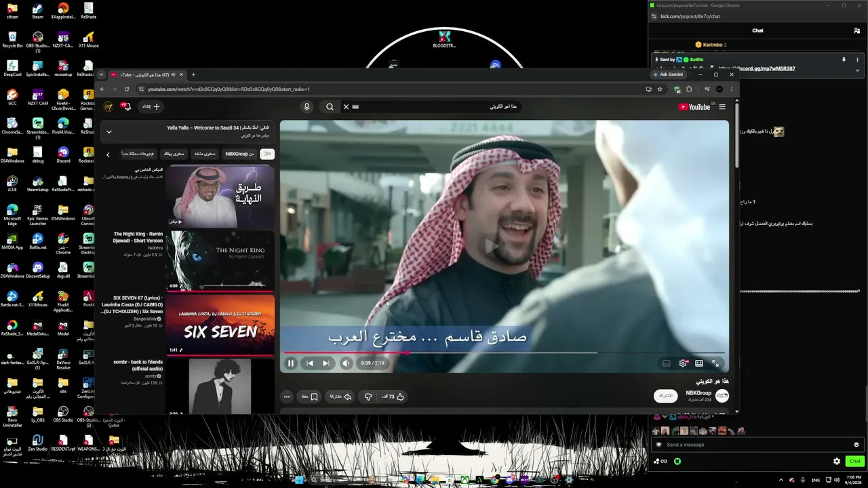Reload the YouTube page
Viewport: 868px width, 488px height.
point(126,89)
